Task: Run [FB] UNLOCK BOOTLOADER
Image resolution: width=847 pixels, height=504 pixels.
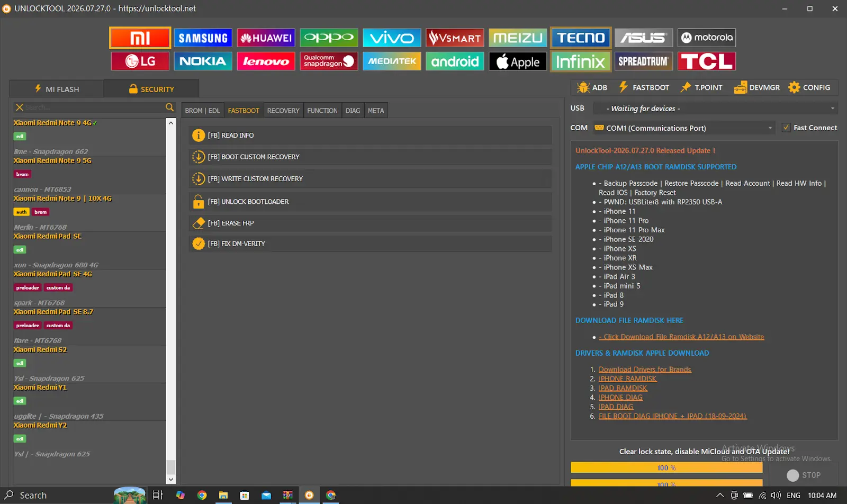Action: coord(370,202)
